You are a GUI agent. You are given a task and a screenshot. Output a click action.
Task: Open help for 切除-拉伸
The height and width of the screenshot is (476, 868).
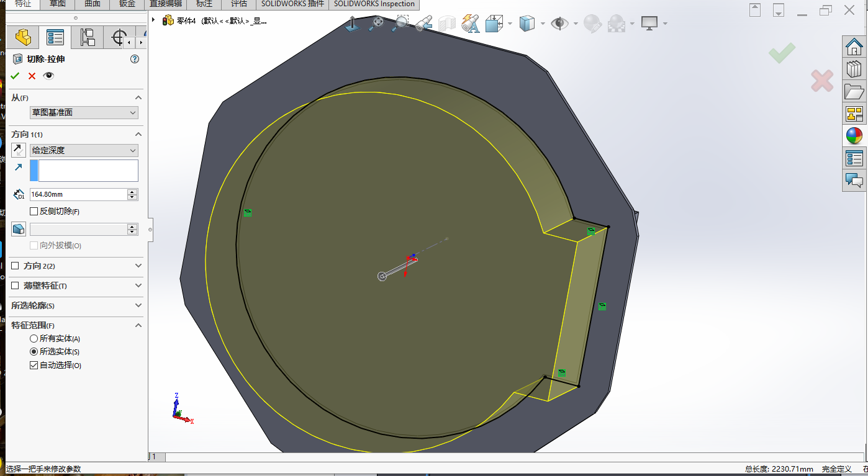coord(135,59)
